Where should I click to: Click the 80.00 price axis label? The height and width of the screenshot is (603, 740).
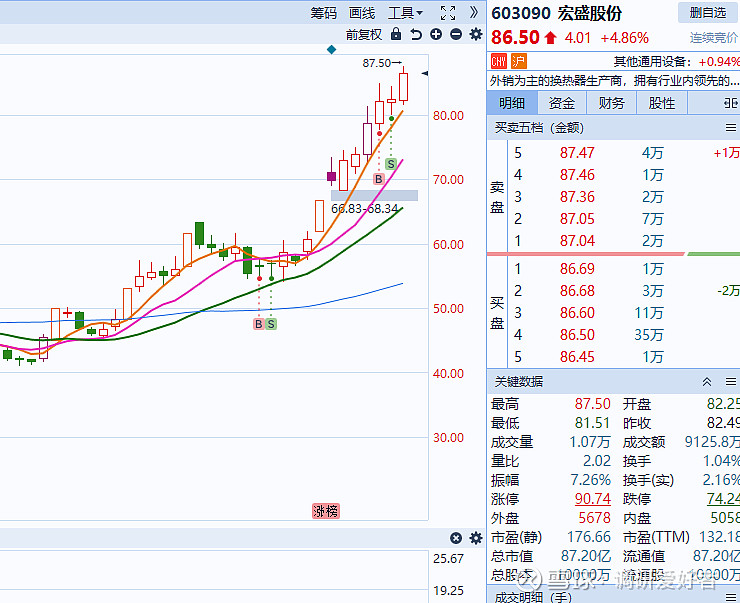pos(448,116)
